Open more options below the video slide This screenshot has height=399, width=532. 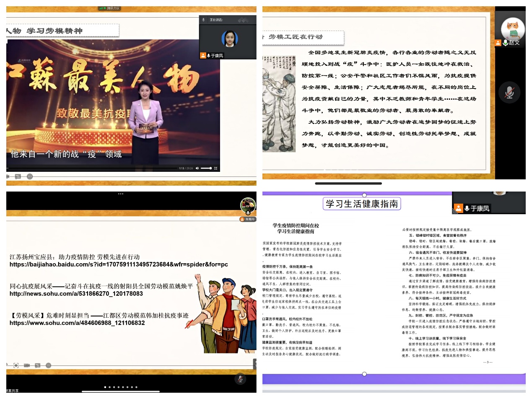(x=29, y=176)
